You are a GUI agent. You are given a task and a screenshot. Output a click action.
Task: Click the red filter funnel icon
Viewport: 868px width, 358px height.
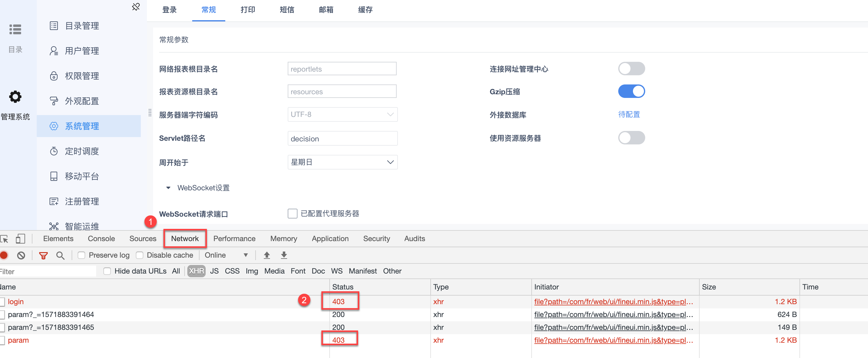tap(43, 255)
